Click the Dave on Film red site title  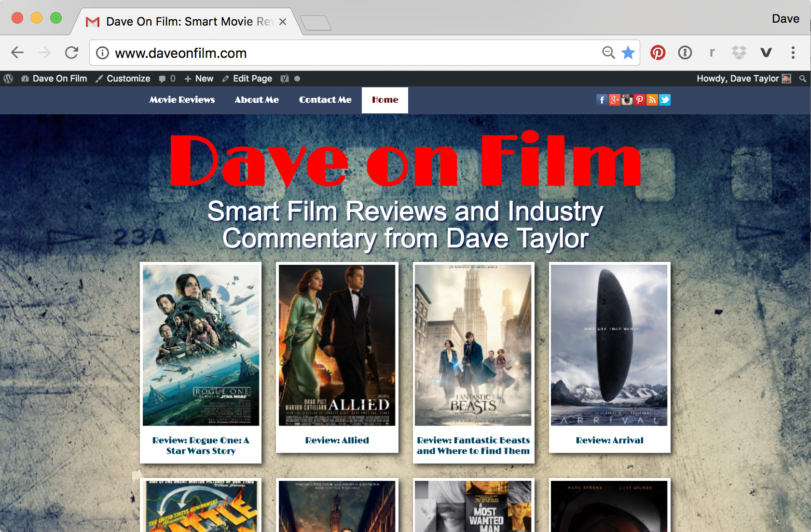(x=405, y=160)
